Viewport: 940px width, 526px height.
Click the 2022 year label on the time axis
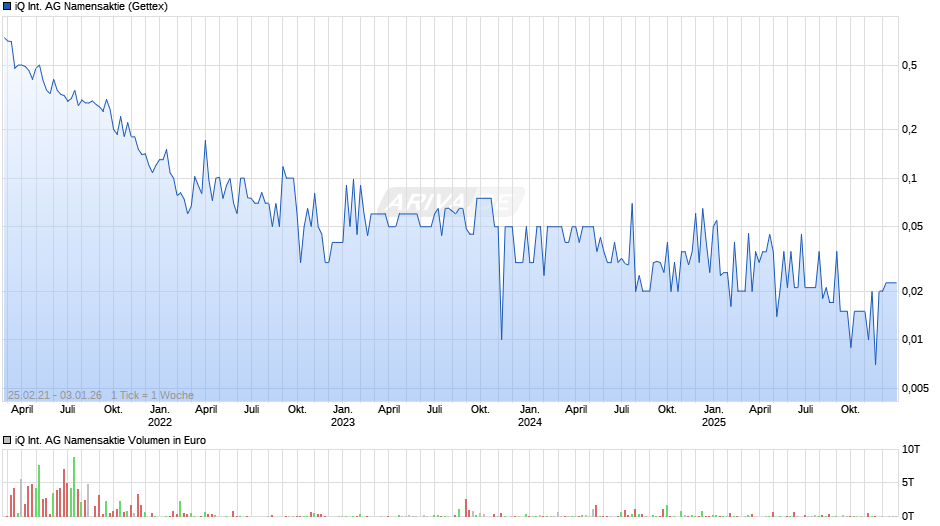(159, 422)
